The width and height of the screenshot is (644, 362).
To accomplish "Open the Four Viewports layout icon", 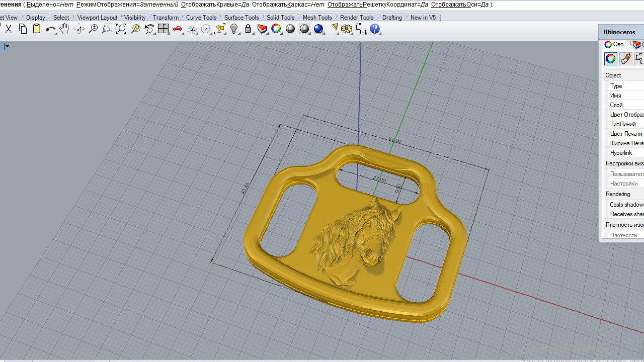I will [163, 29].
